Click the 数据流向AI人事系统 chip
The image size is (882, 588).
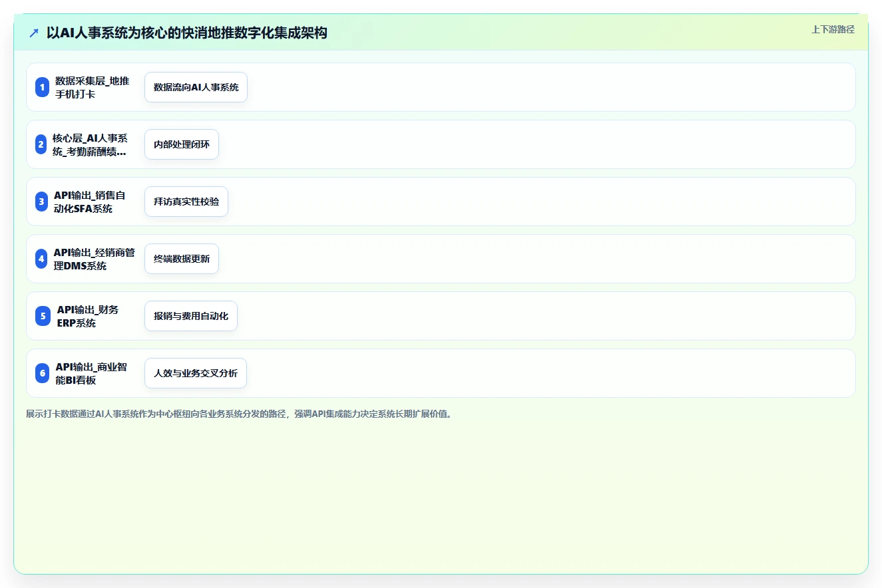click(x=196, y=87)
